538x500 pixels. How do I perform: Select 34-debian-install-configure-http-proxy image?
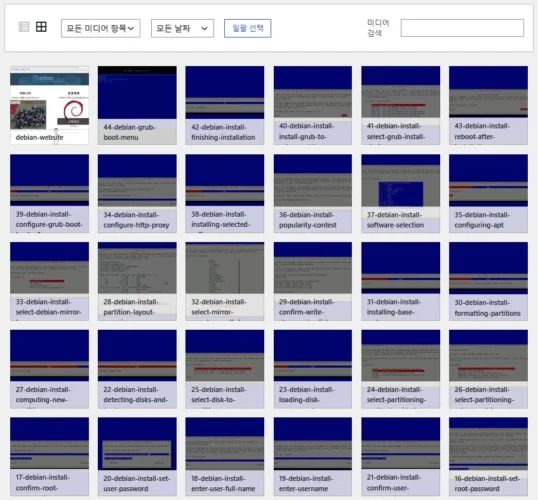(137, 194)
